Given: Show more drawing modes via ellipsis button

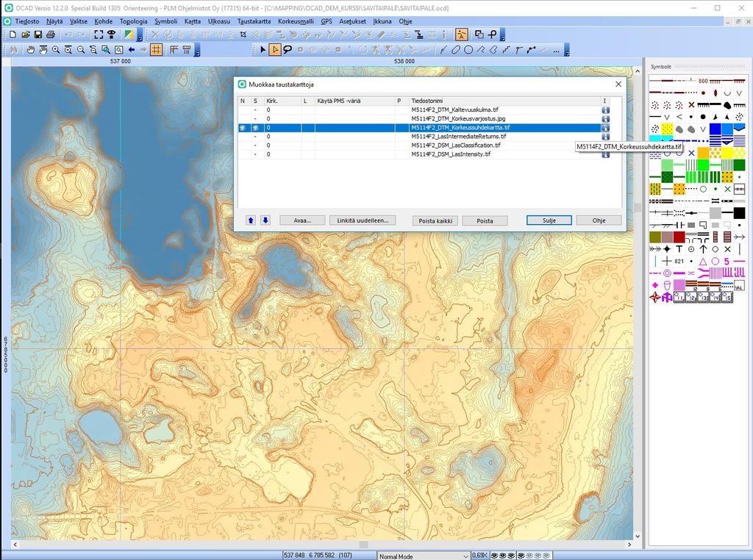Looking at the screenshot, I should [556, 50].
